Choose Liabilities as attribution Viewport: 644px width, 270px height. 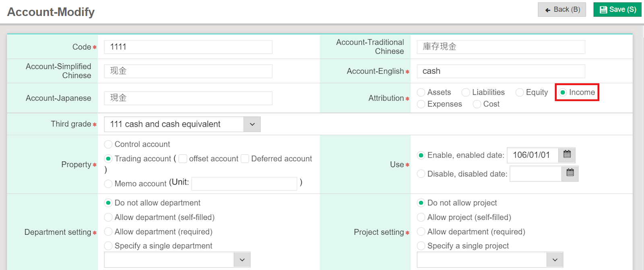[466, 92]
